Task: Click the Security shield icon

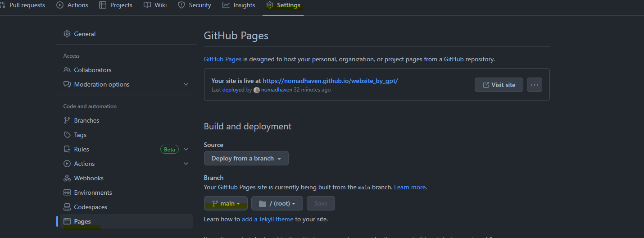Action: (181, 5)
